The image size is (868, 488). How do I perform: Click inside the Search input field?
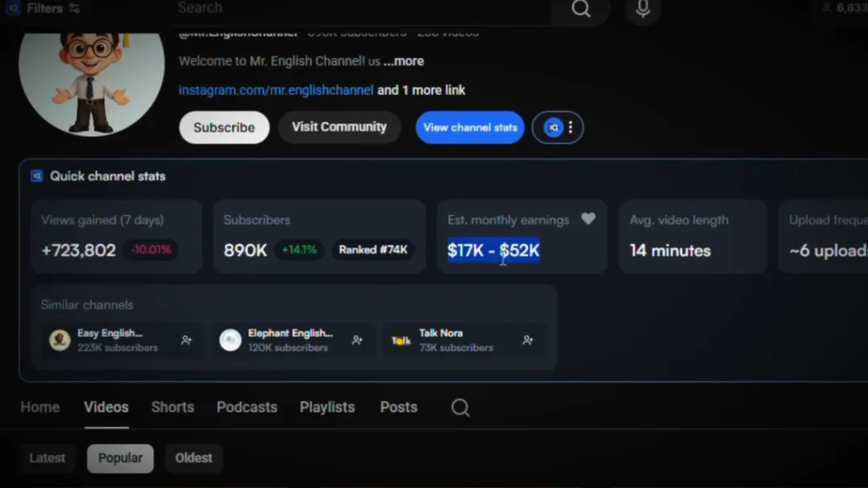pyautogui.click(x=356, y=8)
